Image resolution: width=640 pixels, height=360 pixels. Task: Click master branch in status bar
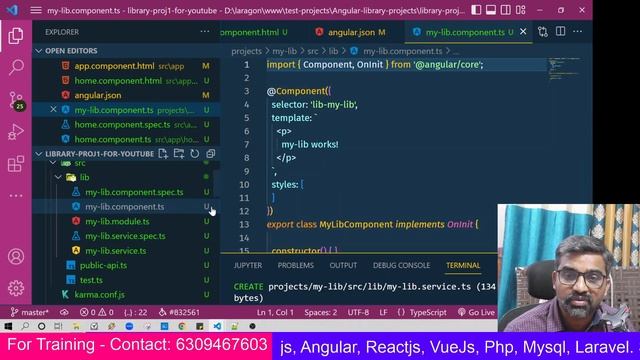pos(30,313)
